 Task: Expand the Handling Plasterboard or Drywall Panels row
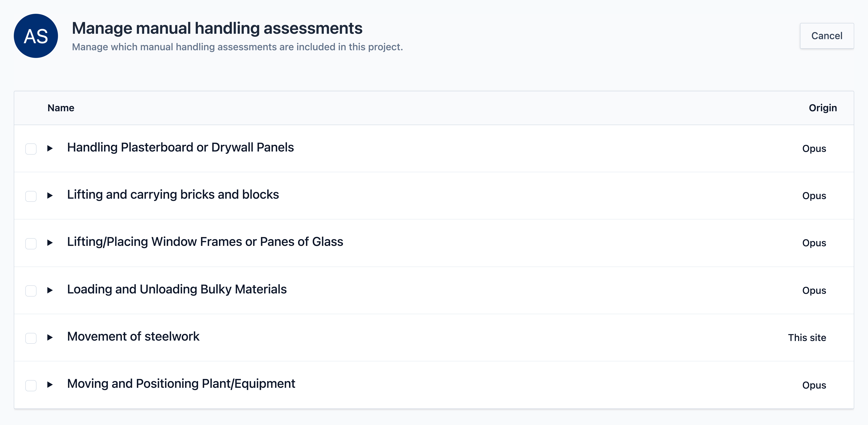click(50, 148)
